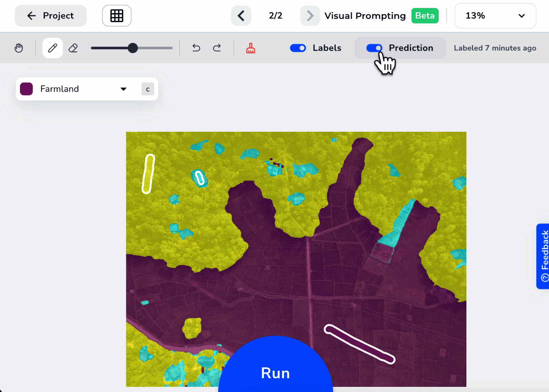Viewport: 549px width, 392px height.
Task: Toggle the Prediction switch
Action: click(x=374, y=48)
